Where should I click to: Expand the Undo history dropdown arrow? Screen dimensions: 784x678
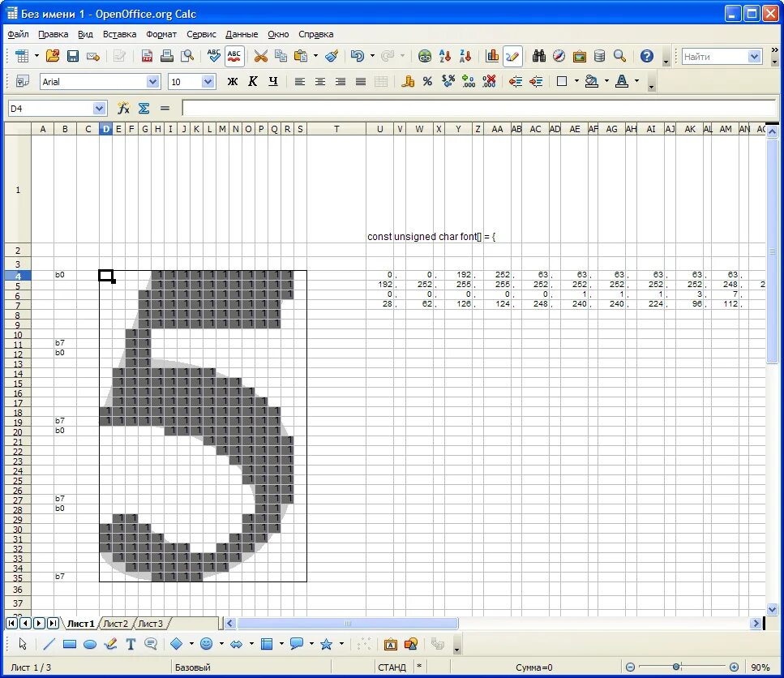(372, 56)
